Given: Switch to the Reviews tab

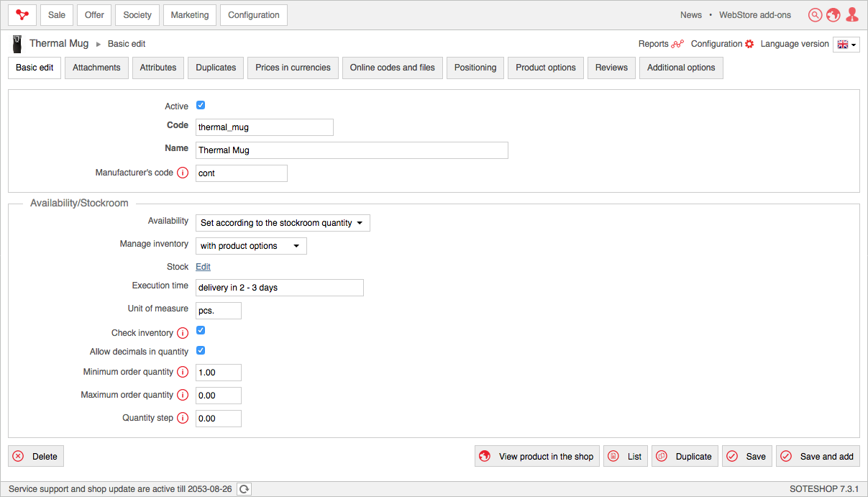Looking at the screenshot, I should (x=611, y=68).
